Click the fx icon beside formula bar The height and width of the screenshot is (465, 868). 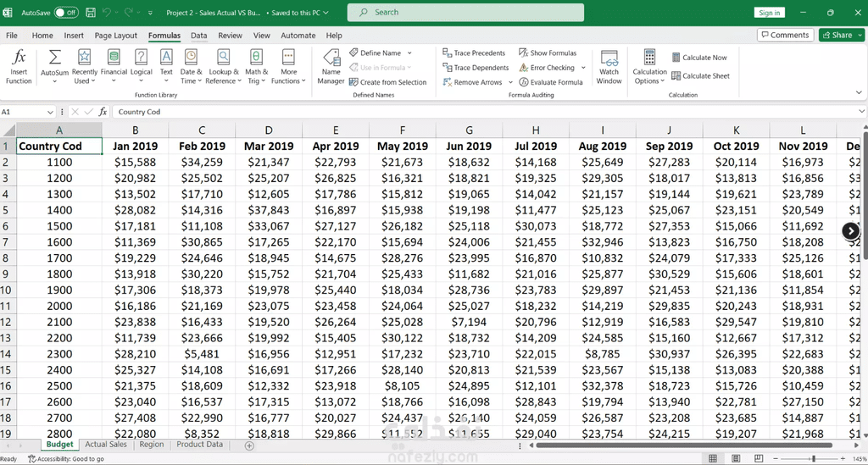[103, 112]
